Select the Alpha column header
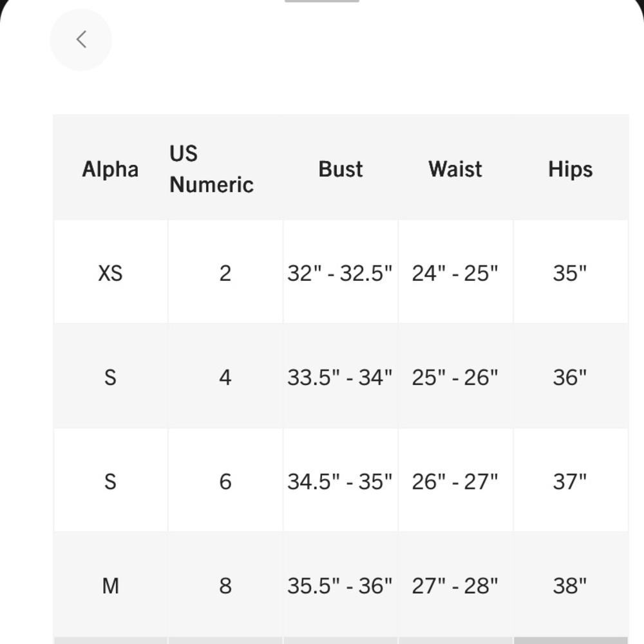The image size is (644, 644). 110,169
